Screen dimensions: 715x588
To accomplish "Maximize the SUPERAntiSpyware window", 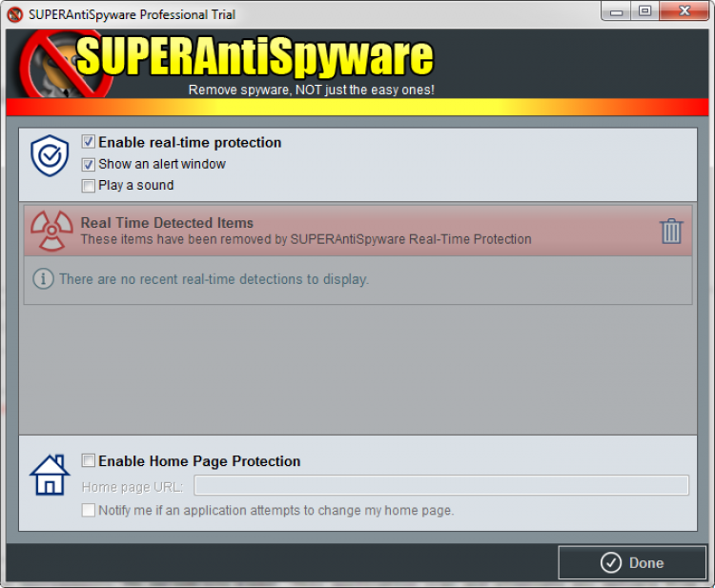I will pos(644,11).
